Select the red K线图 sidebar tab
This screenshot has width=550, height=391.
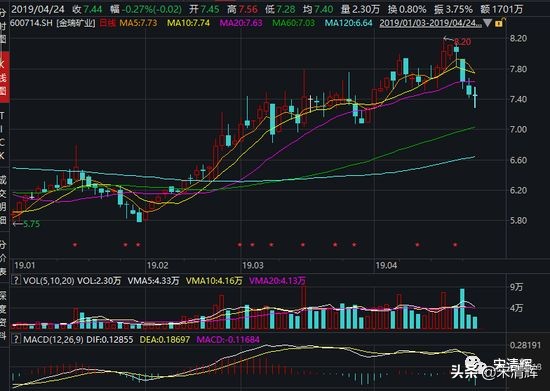pyautogui.click(x=4, y=77)
